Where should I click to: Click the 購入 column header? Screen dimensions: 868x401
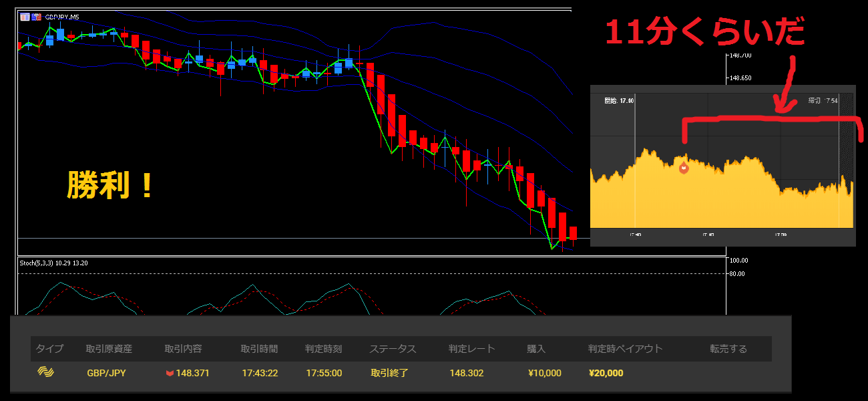pos(536,349)
